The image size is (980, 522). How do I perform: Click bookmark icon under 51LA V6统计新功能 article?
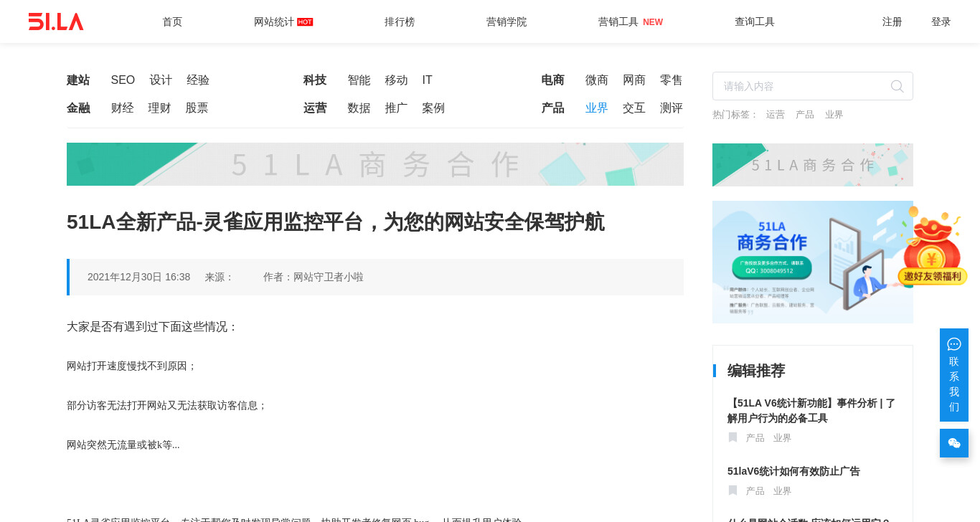[732, 437]
